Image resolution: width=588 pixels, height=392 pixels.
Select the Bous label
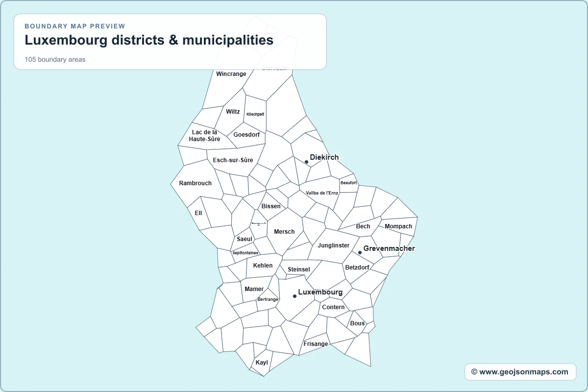(x=358, y=323)
